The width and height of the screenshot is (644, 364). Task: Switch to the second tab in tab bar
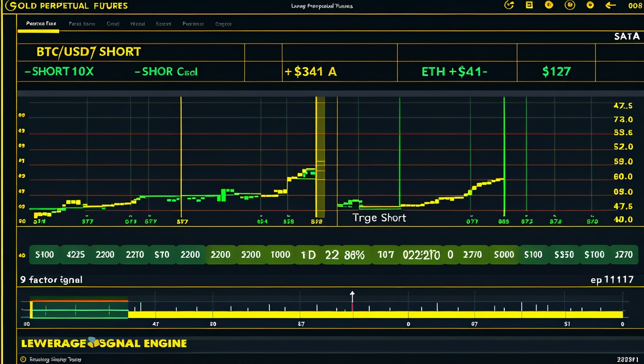click(81, 24)
